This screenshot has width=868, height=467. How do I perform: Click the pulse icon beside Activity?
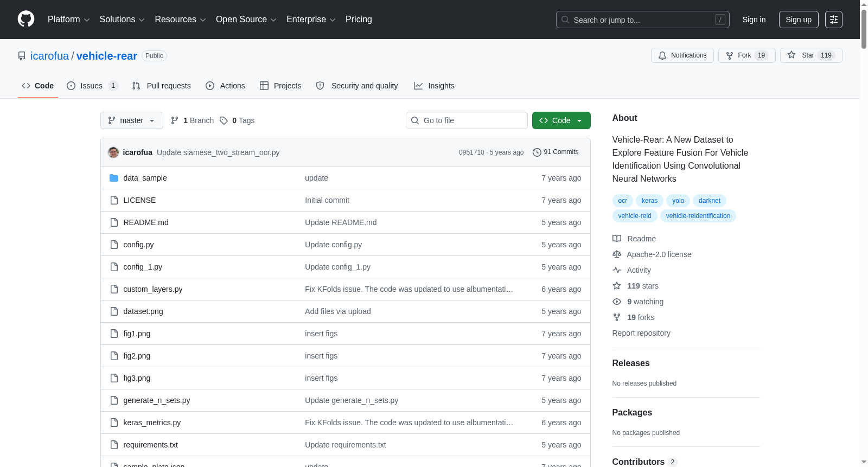[x=617, y=270]
